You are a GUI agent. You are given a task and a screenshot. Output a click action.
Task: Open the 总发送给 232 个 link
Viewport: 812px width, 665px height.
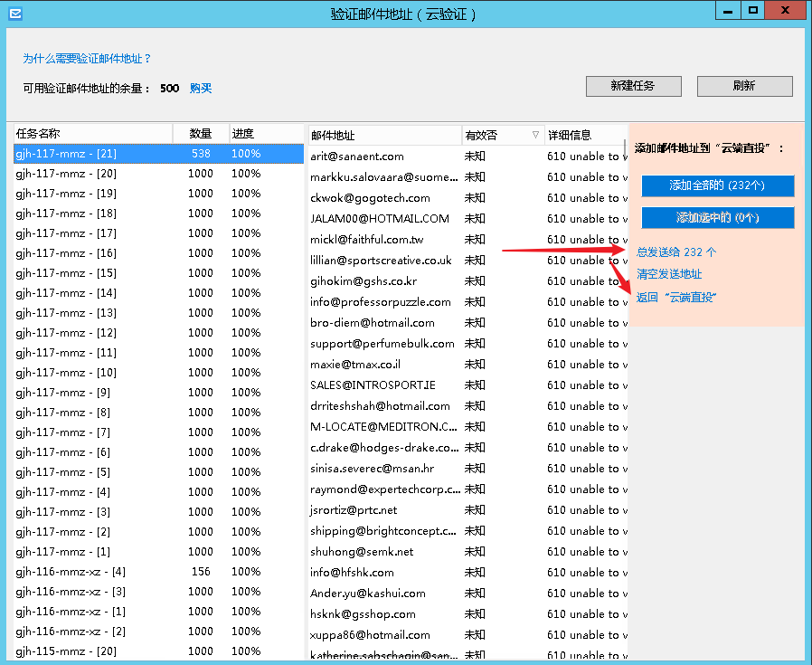pos(676,252)
